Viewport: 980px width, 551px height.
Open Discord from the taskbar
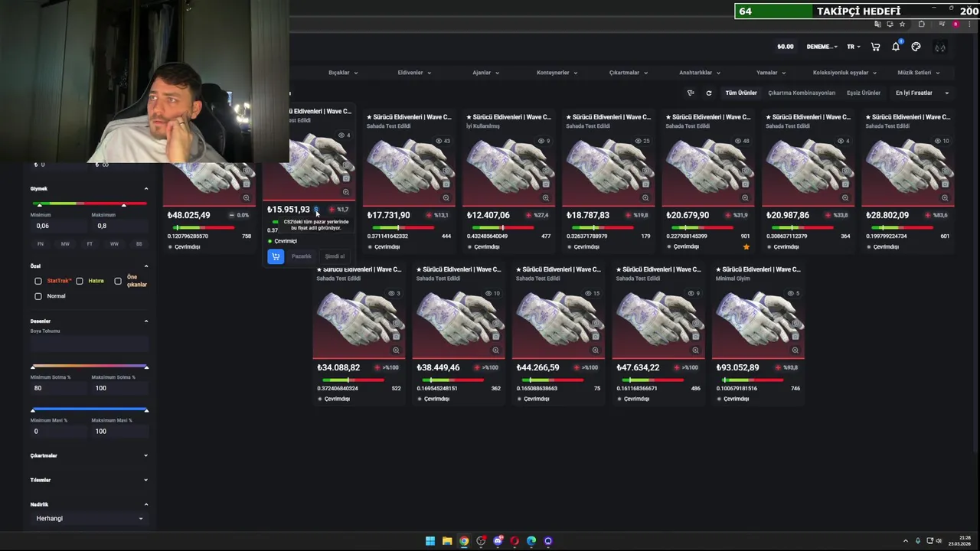(498, 541)
